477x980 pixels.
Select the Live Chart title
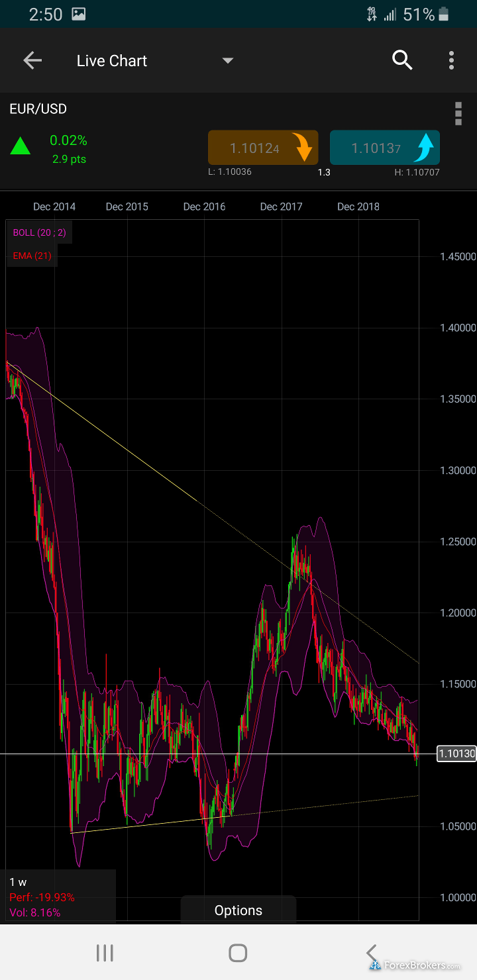tap(111, 61)
